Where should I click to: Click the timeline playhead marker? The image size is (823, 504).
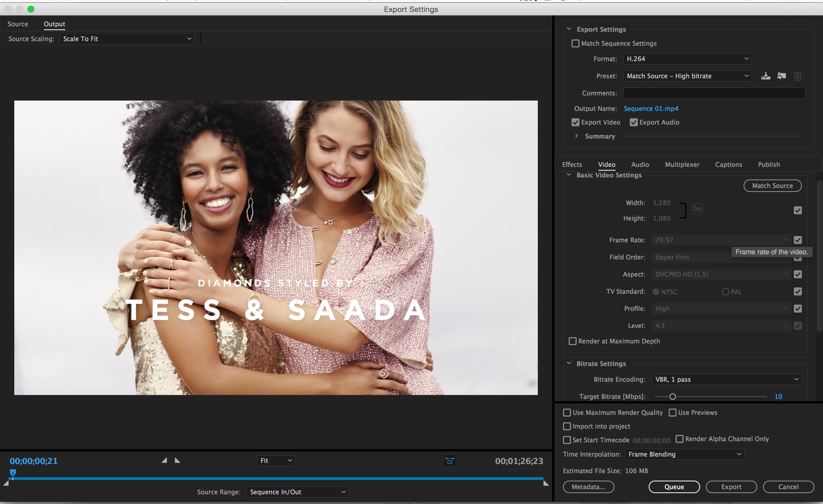13,473
